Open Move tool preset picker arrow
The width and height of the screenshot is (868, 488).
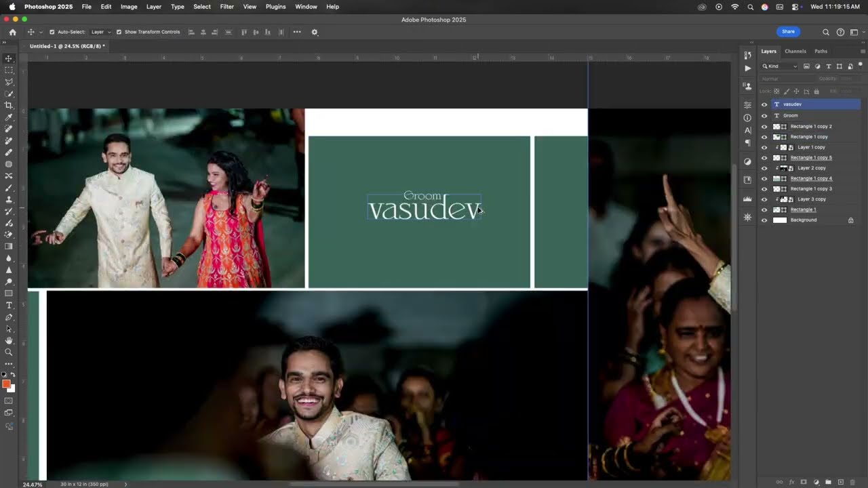[41, 32]
